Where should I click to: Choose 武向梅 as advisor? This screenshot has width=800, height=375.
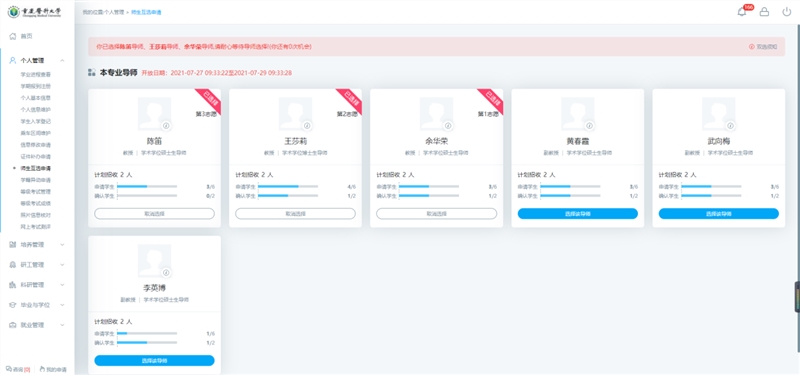coord(719,214)
